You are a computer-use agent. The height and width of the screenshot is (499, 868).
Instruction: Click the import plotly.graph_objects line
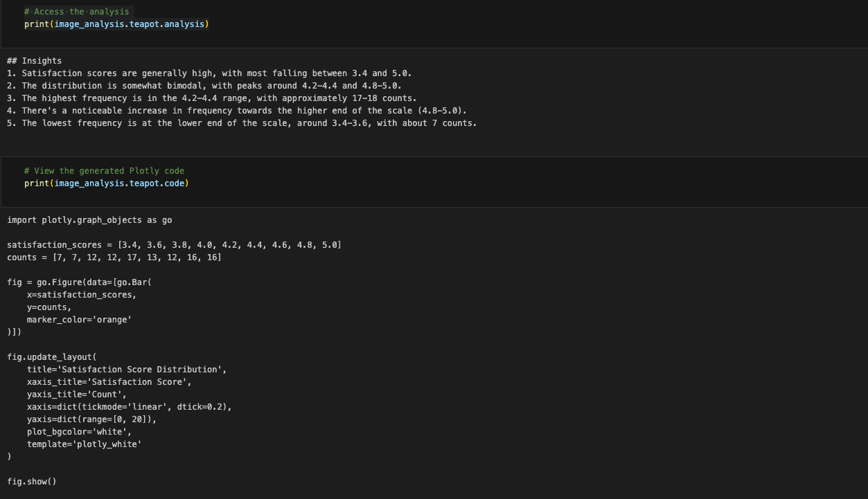point(89,220)
